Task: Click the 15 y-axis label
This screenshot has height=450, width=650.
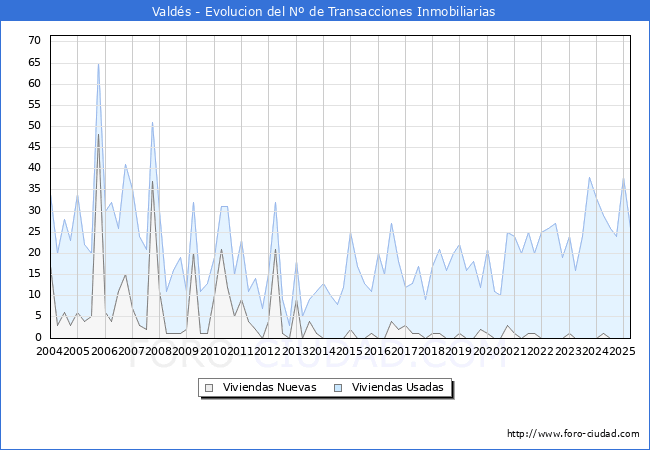Action: 34,273
